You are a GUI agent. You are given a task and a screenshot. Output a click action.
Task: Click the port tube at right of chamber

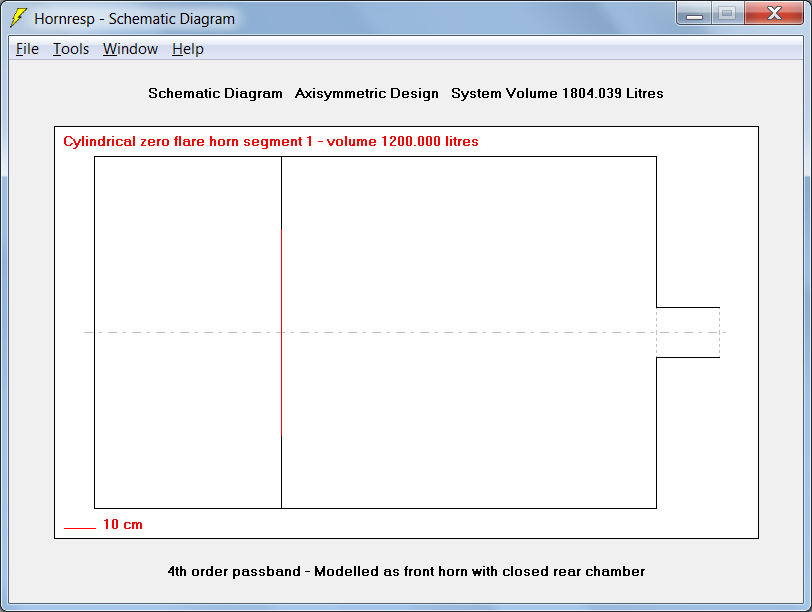point(688,332)
